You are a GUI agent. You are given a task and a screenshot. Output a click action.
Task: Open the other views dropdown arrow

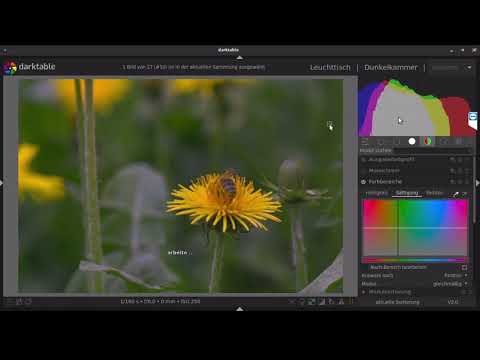[x=469, y=67]
